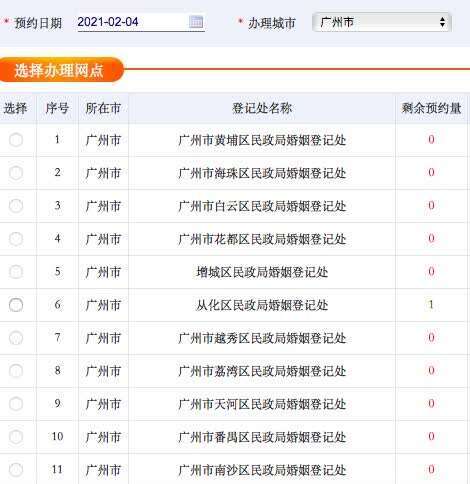
Task: Click the 选择办理网点 section header
Action: coord(61,70)
